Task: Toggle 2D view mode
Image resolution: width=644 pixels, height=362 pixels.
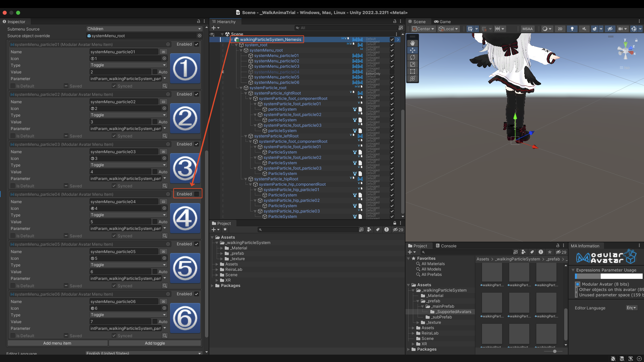Action: pos(560,29)
